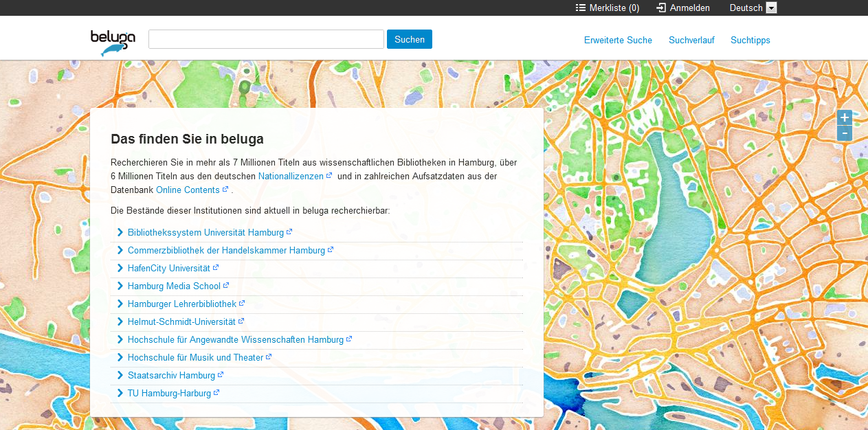The image size is (868, 430).
Task: Click external-link icon after Hochschule für Angewandte Wissenschaften
Action: pos(349,339)
